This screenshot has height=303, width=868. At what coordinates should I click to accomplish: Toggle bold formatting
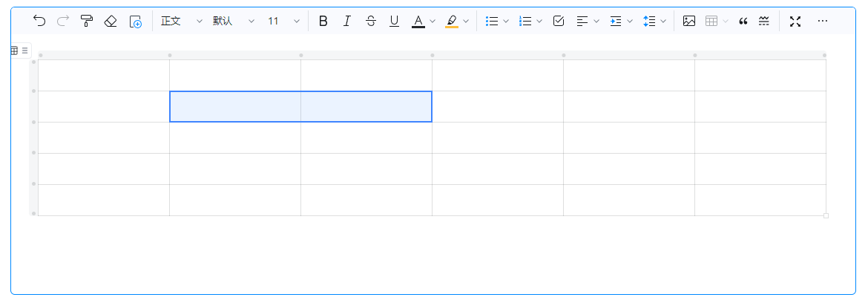[x=323, y=21]
